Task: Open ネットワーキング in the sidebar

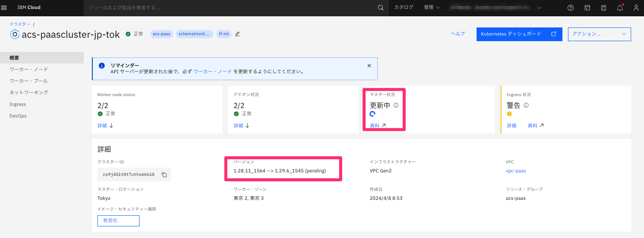Action: (x=29, y=92)
